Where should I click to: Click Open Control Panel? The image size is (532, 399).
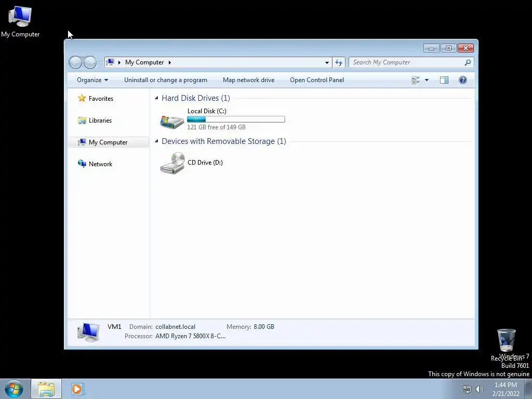pyautogui.click(x=317, y=80)
